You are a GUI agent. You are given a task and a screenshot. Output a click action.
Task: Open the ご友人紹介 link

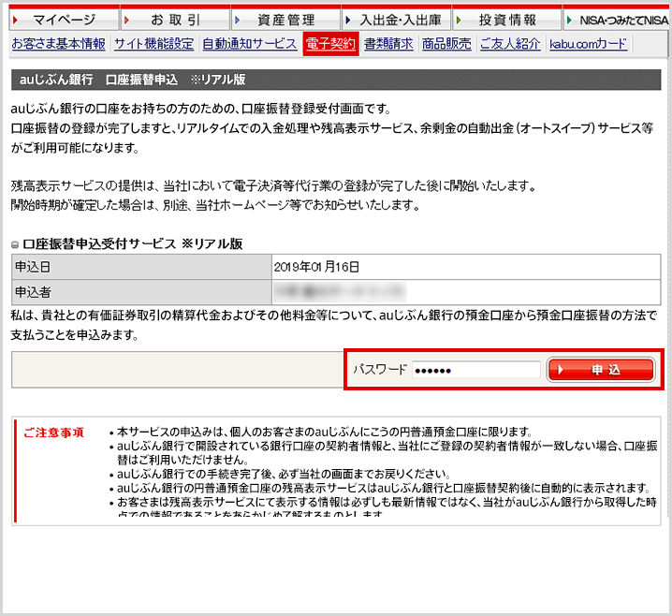pyautogui.click(x=510, y=43)
